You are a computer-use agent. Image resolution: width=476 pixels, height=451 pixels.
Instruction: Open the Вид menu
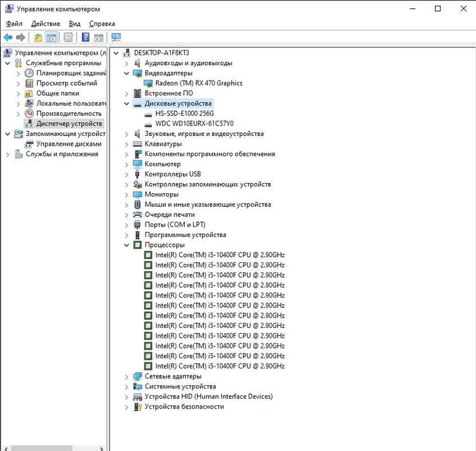point(74,23)
